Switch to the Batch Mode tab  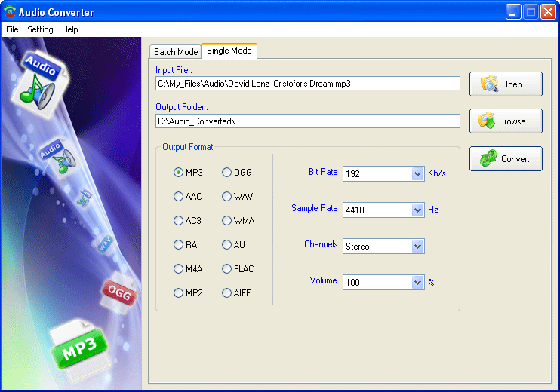coord(176,52)
